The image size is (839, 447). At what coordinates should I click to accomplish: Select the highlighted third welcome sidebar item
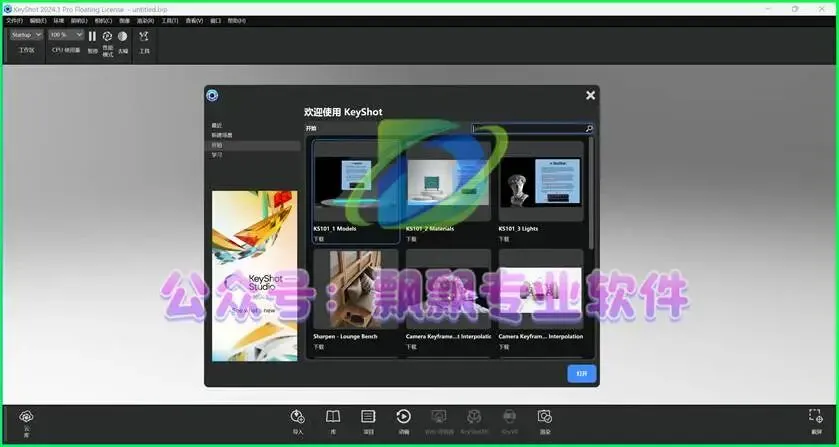(x=255, y=146)
